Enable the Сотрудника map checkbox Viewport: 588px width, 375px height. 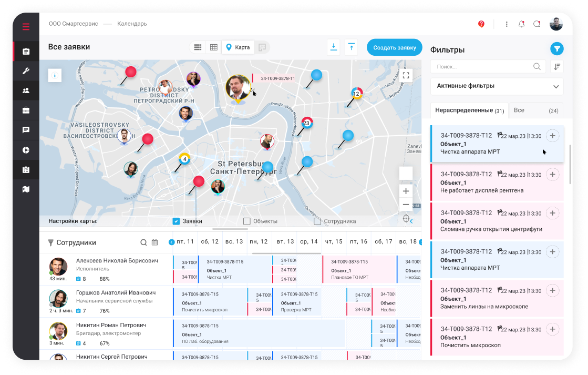317,221
